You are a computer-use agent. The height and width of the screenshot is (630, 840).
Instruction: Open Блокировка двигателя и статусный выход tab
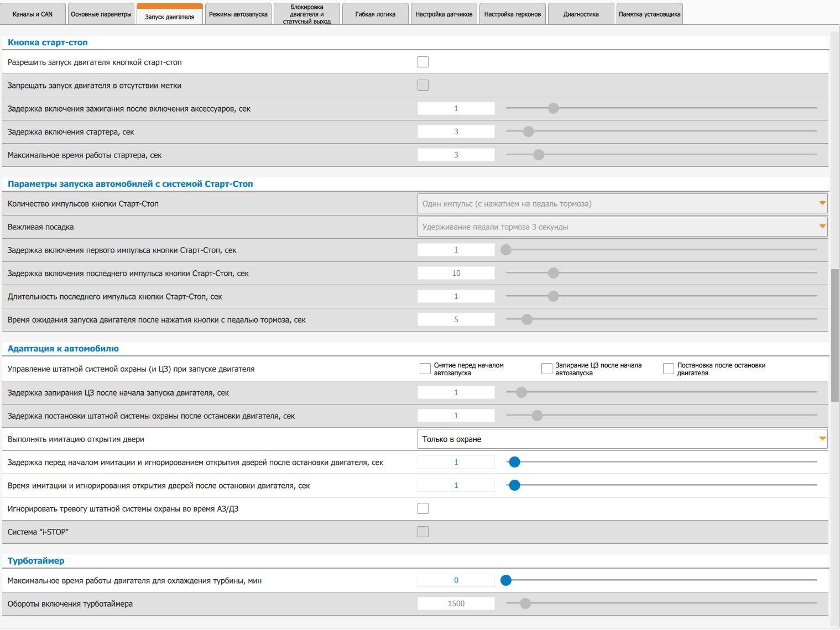coord(307,14)
